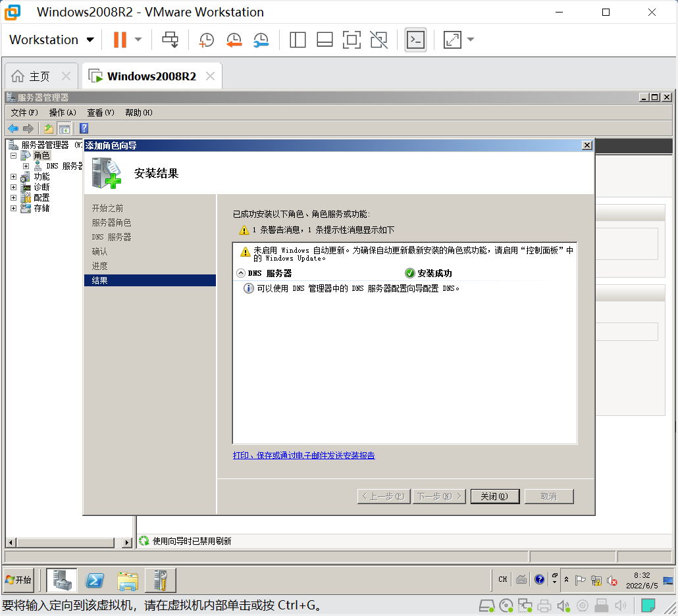This screenshot has width=678, height=616.
Task: Close the Windows2008R2 tab
Action: (x=210, y=76)
